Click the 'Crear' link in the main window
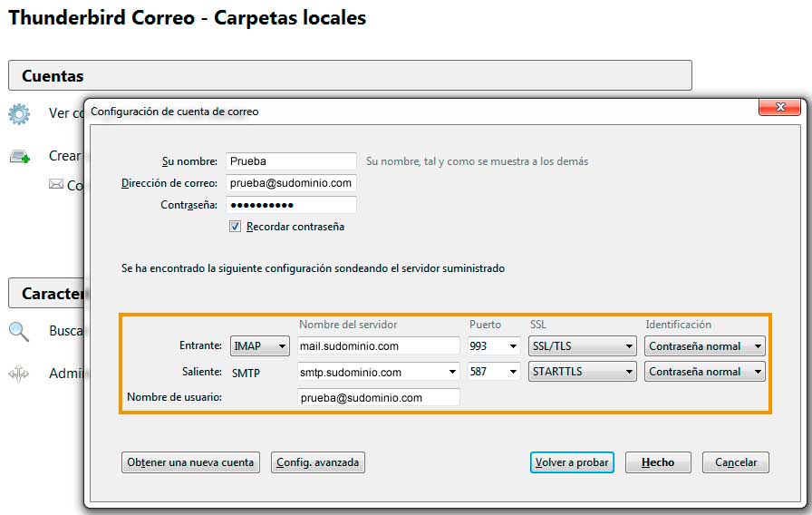 [x=64, y=155]
